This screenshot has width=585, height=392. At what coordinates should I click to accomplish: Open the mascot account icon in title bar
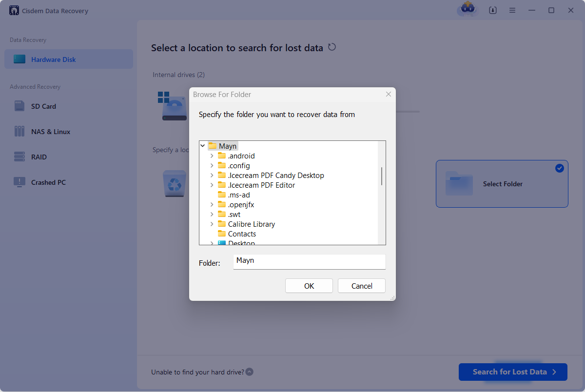click(468, 9)
